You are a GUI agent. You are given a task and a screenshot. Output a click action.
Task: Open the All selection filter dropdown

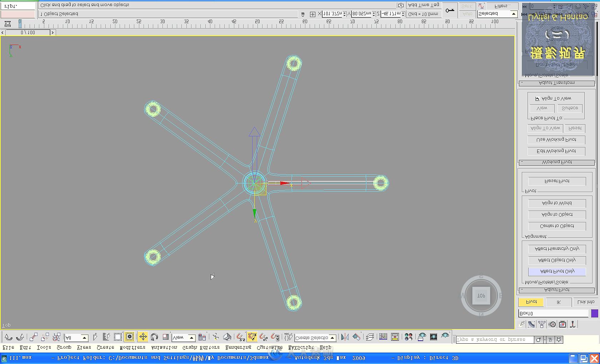click(x=76, y=338)
